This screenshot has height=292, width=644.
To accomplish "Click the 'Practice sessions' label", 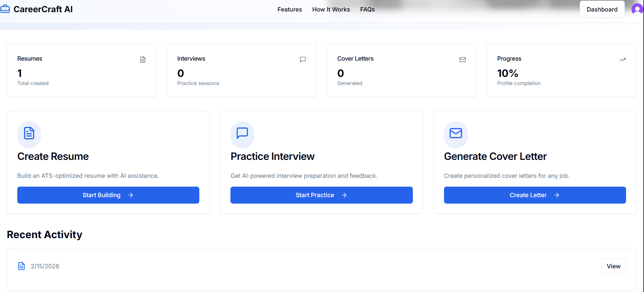I will point(198,83).
